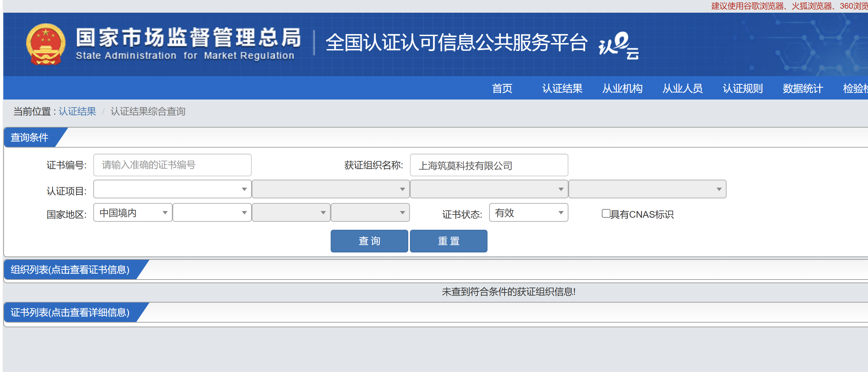Go to 首页 in navigation bar
Screen dimensions: 868x372
click(x=502, y=88)
